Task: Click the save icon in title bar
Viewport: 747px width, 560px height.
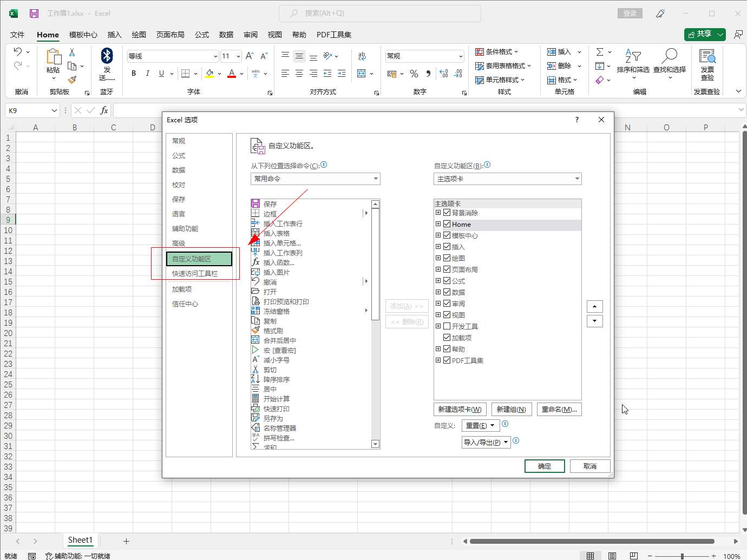Action: tap(34, 13)
